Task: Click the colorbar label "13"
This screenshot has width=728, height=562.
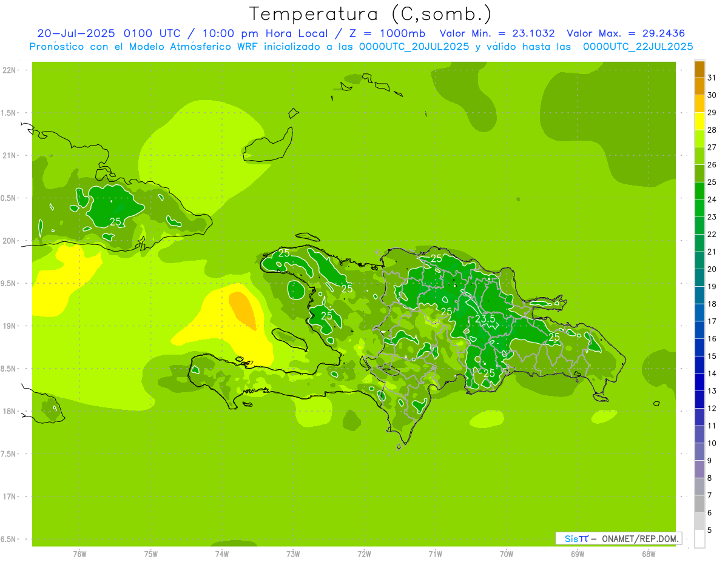Action: point(712,391)
